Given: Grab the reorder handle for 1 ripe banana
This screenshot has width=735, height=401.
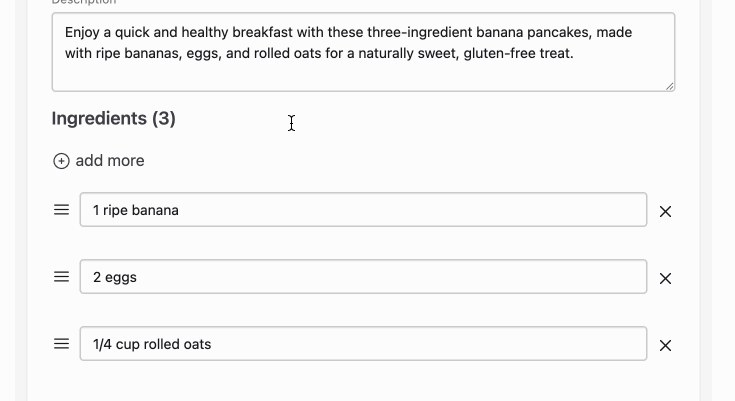Looking at the screenshot, I should coord(61,210).
